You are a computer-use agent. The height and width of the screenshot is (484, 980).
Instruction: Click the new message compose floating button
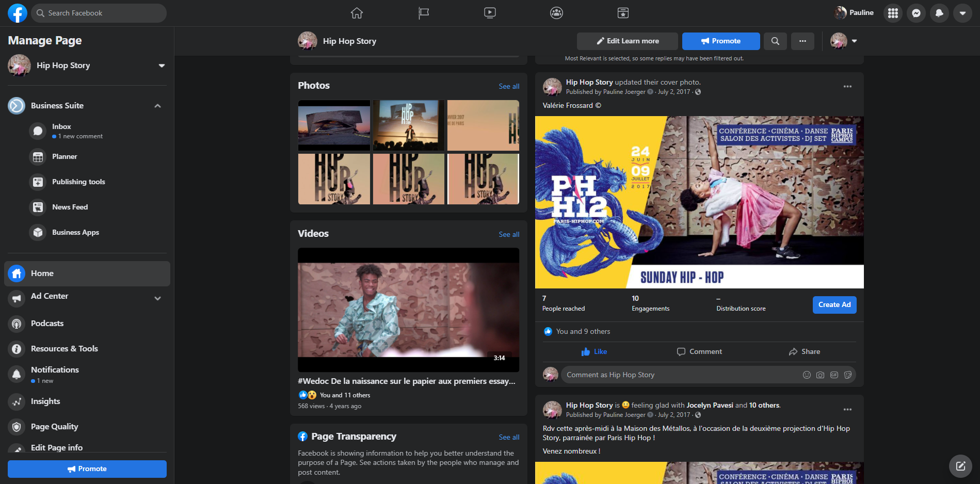(x=960, y=466)
